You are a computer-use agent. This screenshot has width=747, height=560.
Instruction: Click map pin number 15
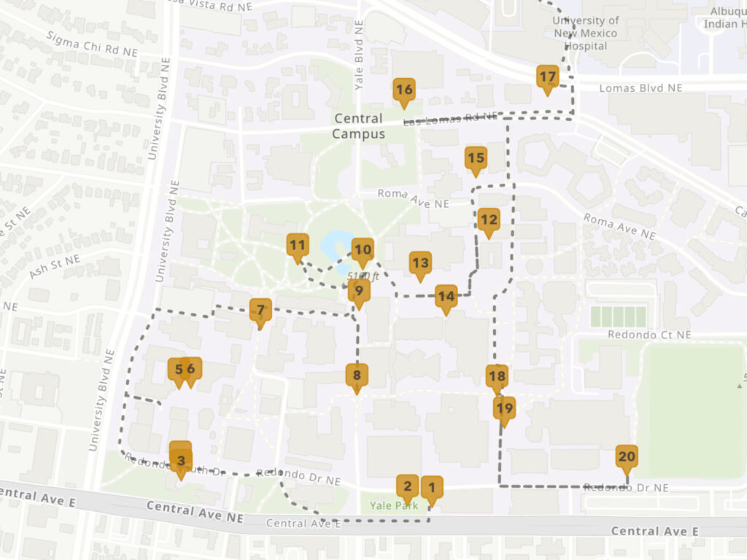point(476,158)
